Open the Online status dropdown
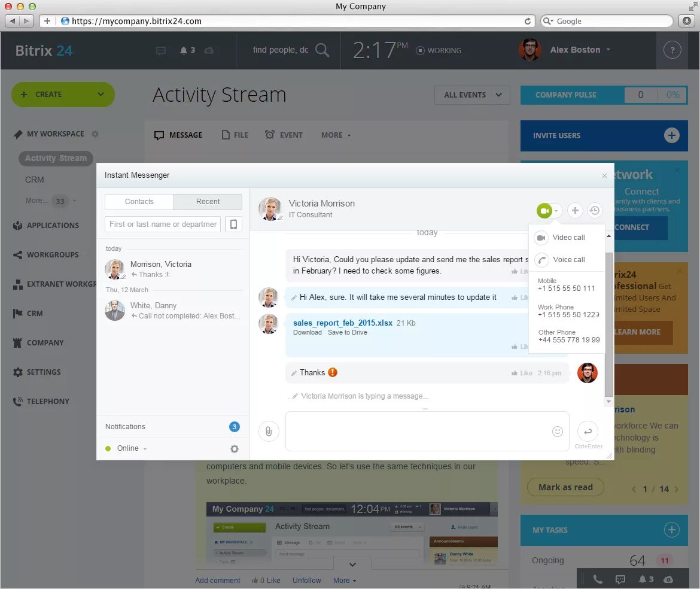This screenshot has width=700, height=589. click(127, 448)
